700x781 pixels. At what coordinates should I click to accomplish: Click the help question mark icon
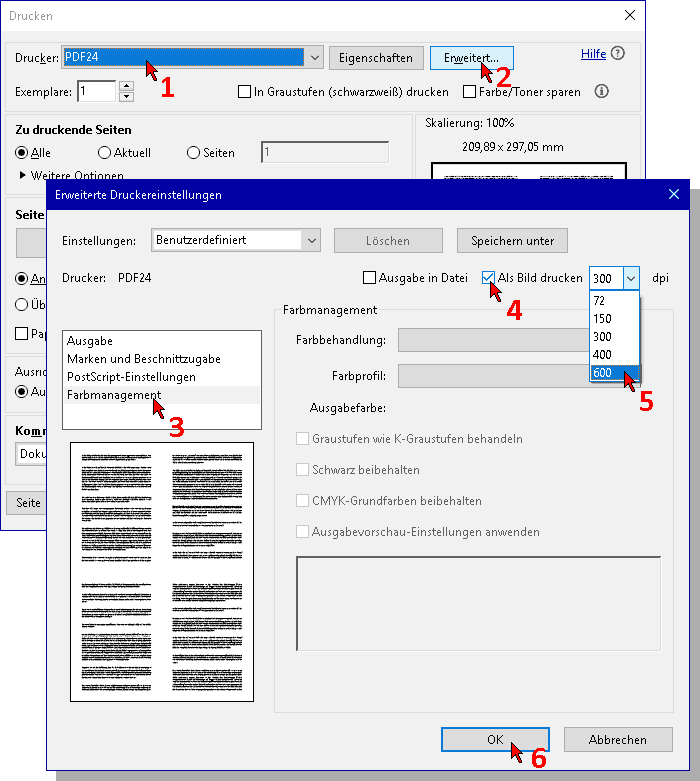tap(618, 54)
